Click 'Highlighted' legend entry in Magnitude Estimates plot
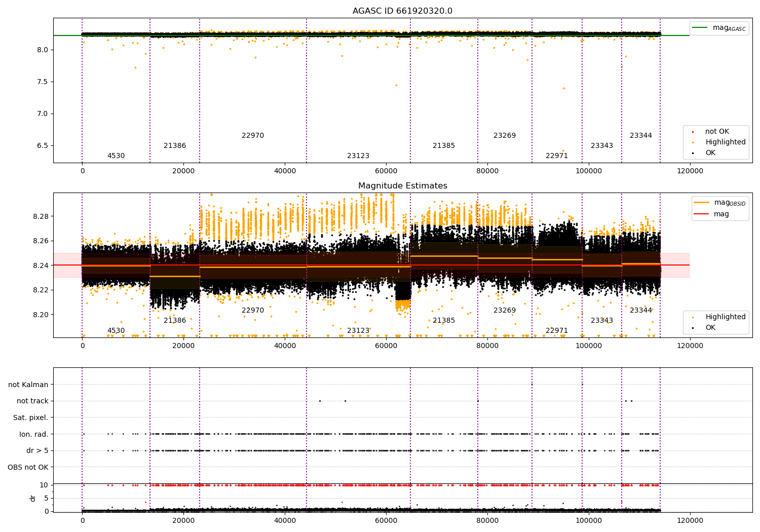Viewport: 760px width, 532px height. pos(726,317)
